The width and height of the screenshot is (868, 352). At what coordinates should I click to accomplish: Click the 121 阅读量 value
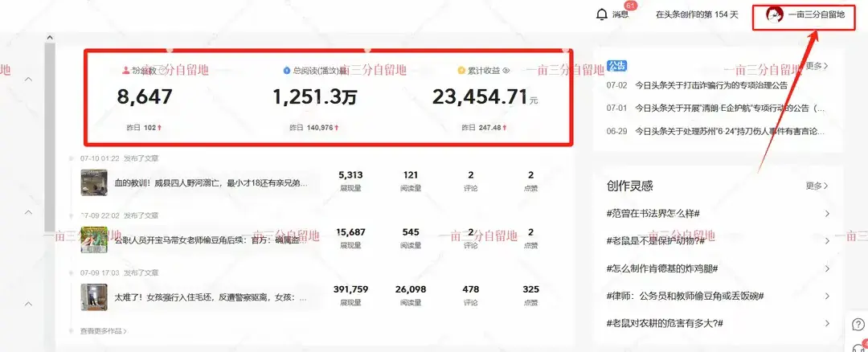click(411, 175)
